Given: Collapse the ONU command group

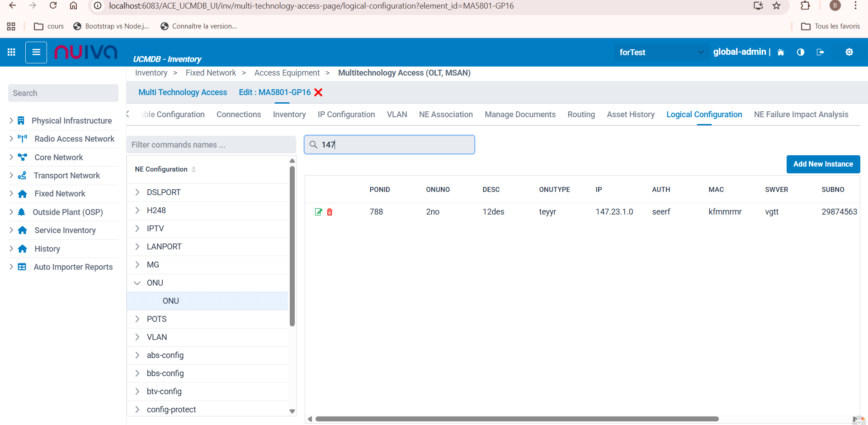Looking at the screenshot, I should click(x=137, y=283).
